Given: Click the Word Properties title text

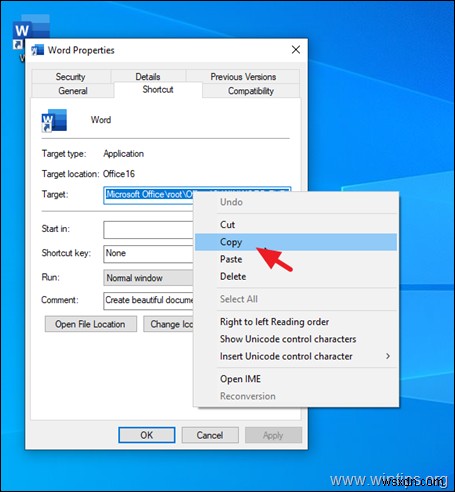Looking at the screenshot, I should pyautogui.click(x=81, y=50).
